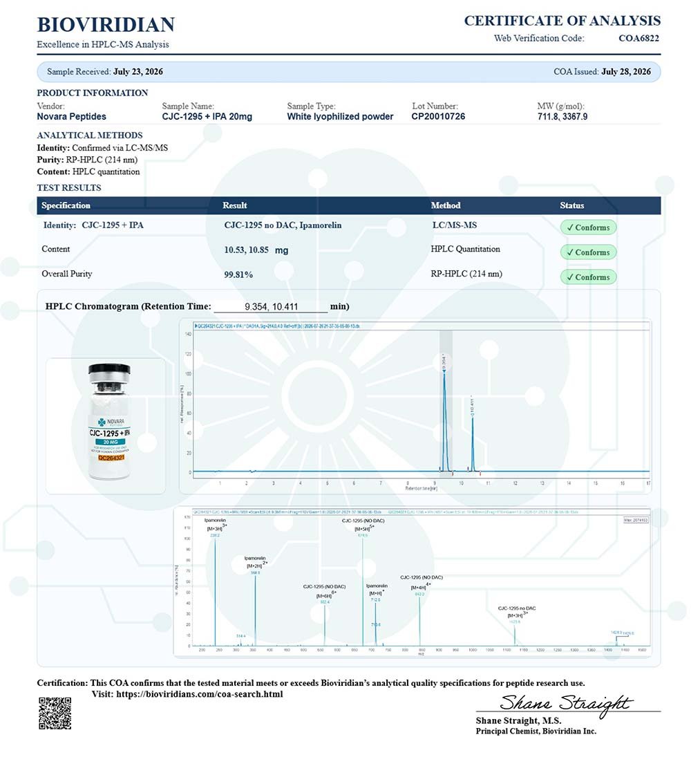Select the COA Issued date July 28, 2026
691x784 pixels.
(x=625, y=71)
